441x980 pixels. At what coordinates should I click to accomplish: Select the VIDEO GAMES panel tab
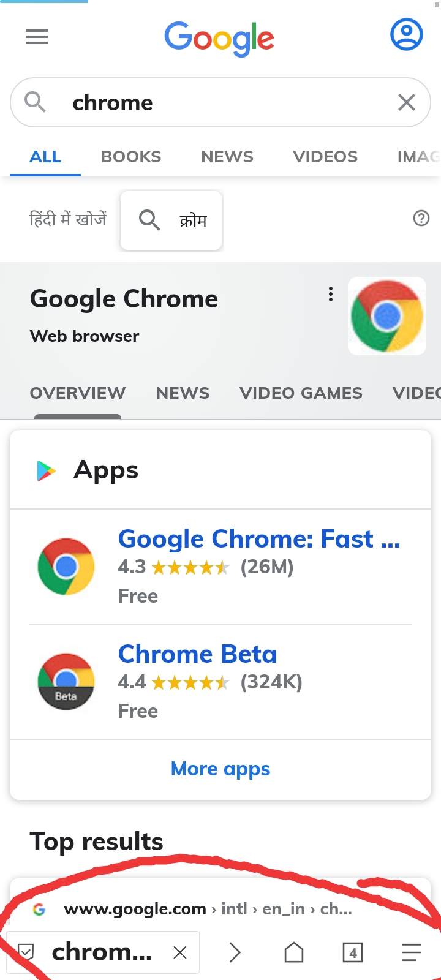pyautogui.click(x=301, y=393)
